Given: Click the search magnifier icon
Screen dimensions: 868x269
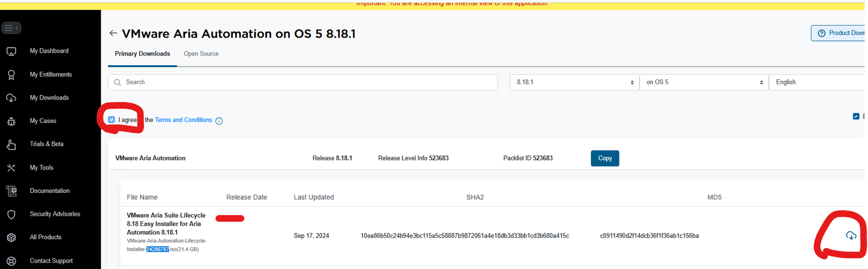Looking at the screenshot, I should coord(118,83).
